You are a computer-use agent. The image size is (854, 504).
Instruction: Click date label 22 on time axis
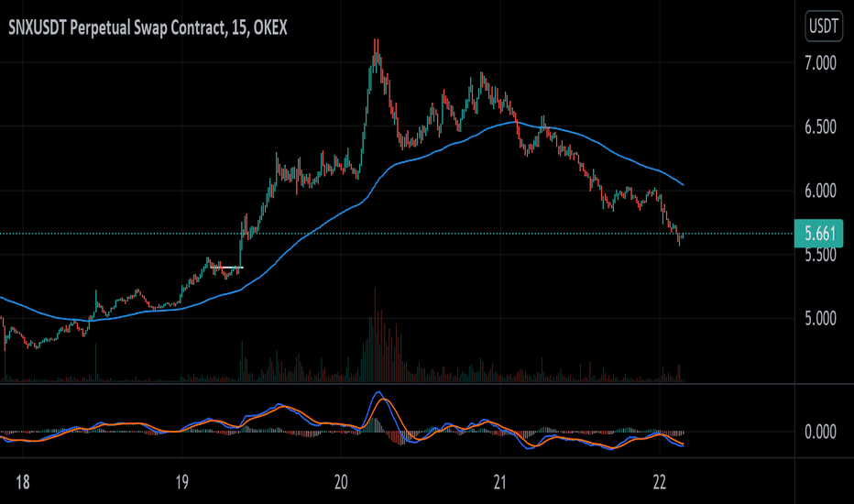(x=659, y=483)
